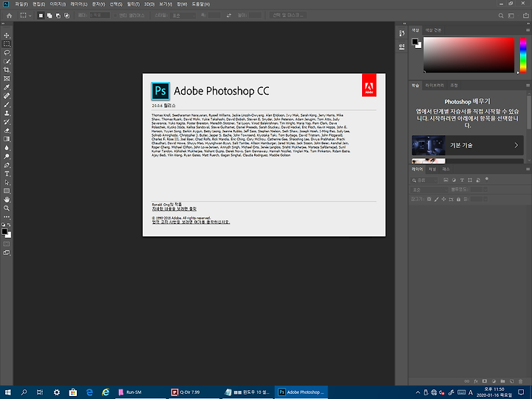Choose Add to selection mode

[x=50, y=16]
